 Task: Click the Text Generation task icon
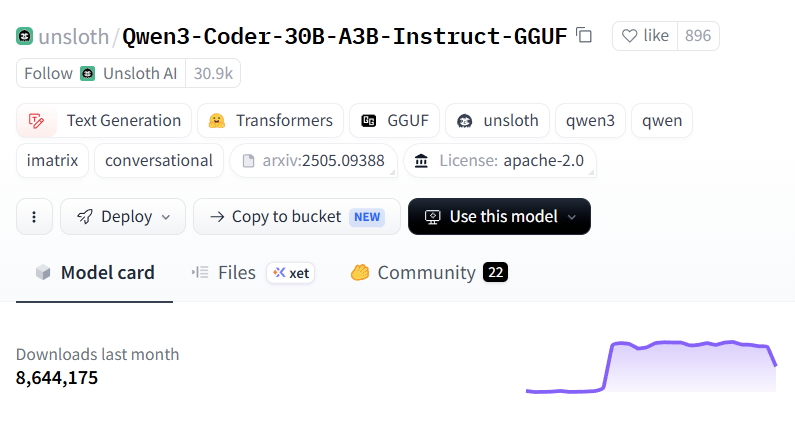pos(36,121)
